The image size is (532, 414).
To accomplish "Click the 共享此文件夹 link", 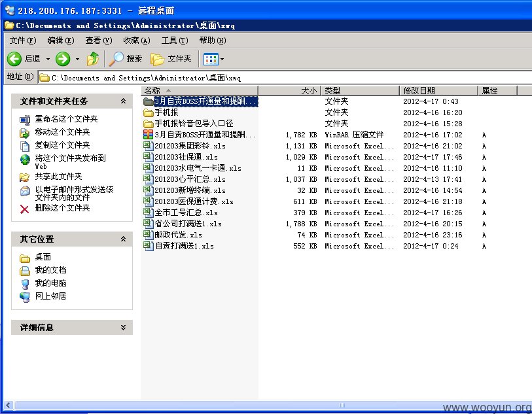I will pyautogui.click(x=58, y=177).
